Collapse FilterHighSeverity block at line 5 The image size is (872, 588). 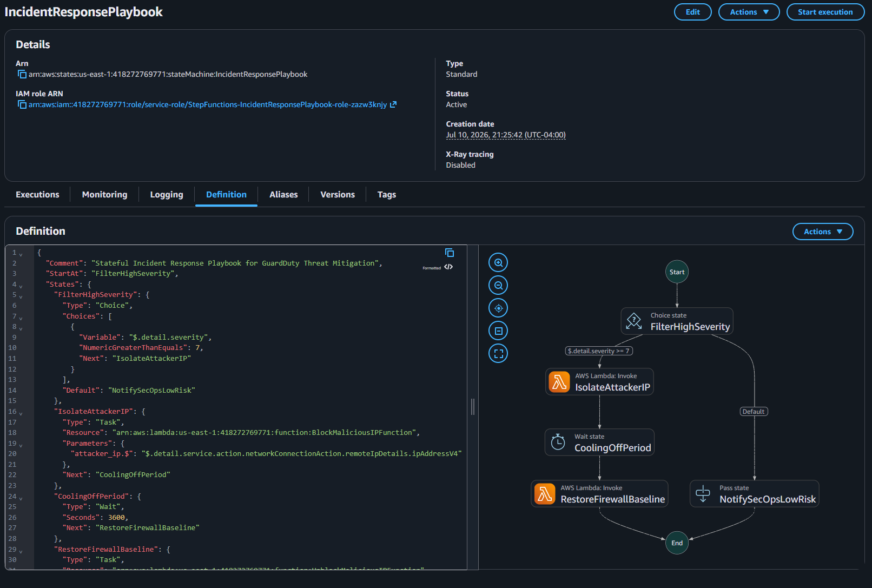(x=21, y=296)
